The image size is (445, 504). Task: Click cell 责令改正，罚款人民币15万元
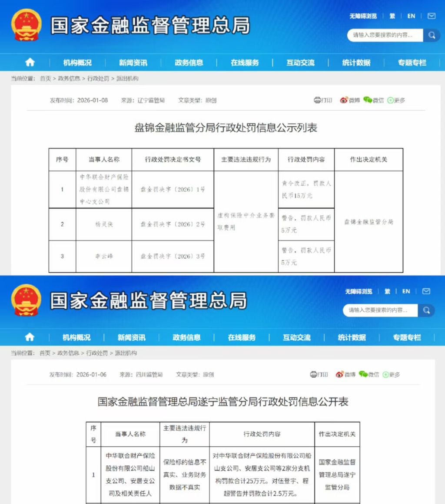coord(306,189)
